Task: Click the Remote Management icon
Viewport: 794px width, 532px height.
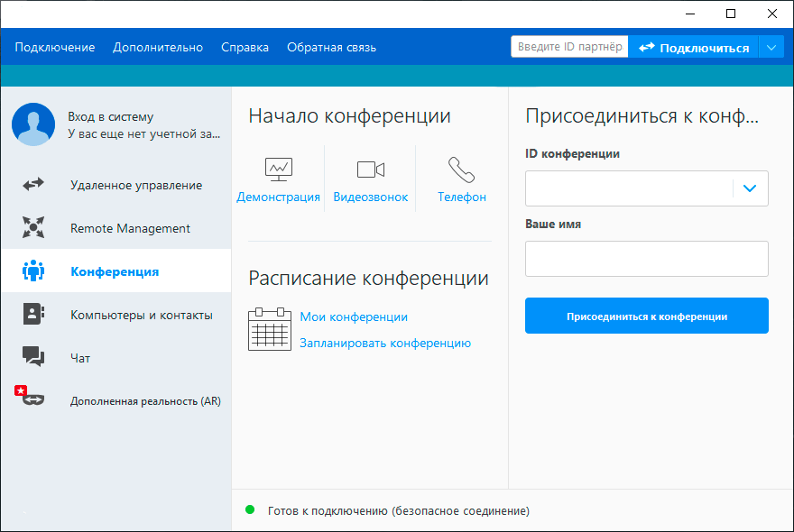Action: pos(33,227)
